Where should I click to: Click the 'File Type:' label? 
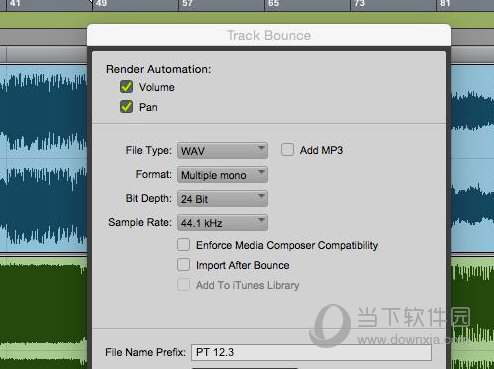click(x=149, y=150)
